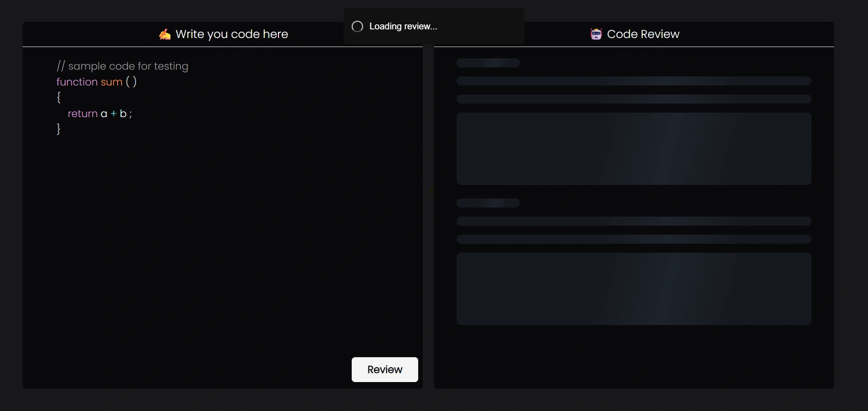The height and width of the screenshot is (411, 868).
Task: Click the "Code Review" heading
Action: [x=643, y=34]
